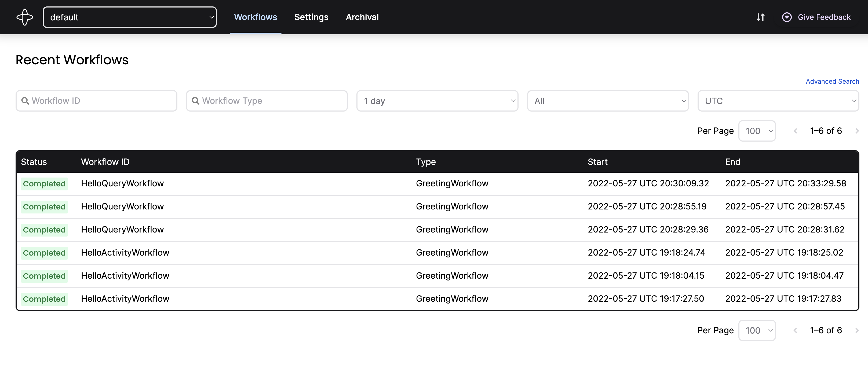
Task: Open the 1 day time range dropdown
Action: pyautogui.click(x=437, y=101)
